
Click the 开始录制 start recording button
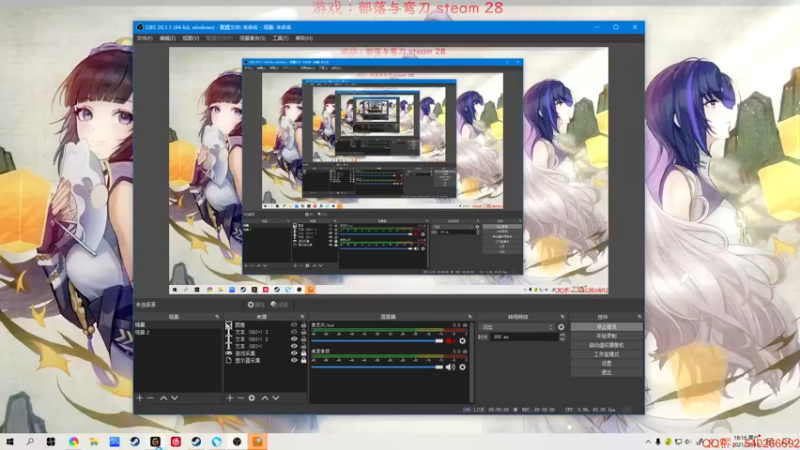(606, 336)
